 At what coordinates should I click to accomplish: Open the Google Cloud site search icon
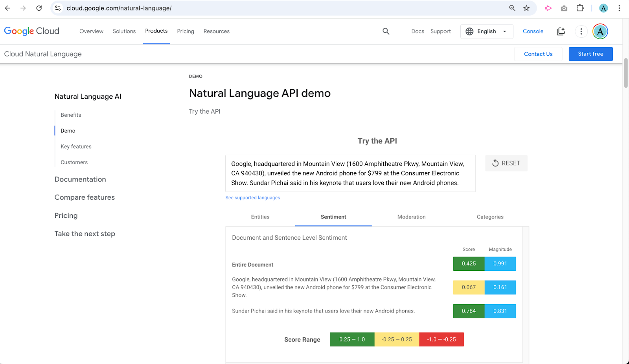tap(386, 31)
